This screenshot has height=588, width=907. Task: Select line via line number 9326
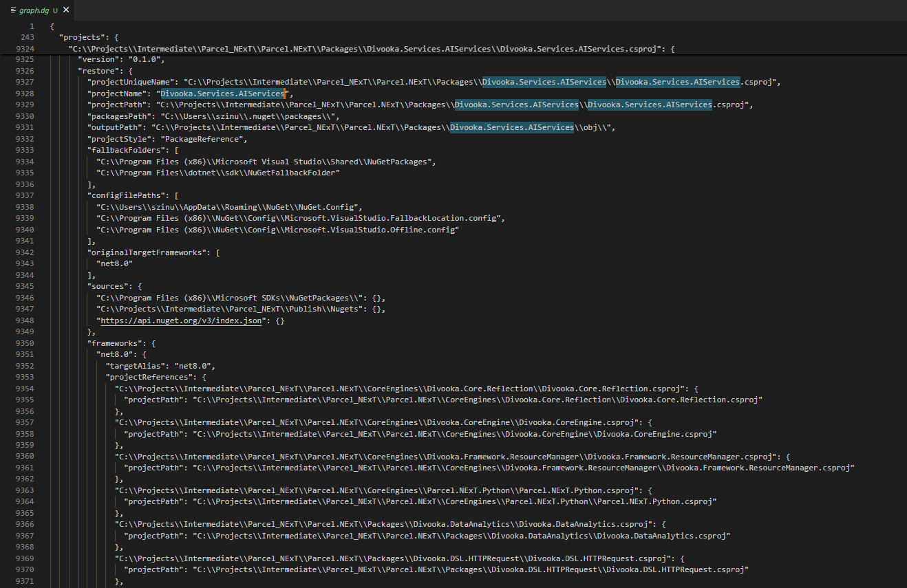click(x=25, y=71)
